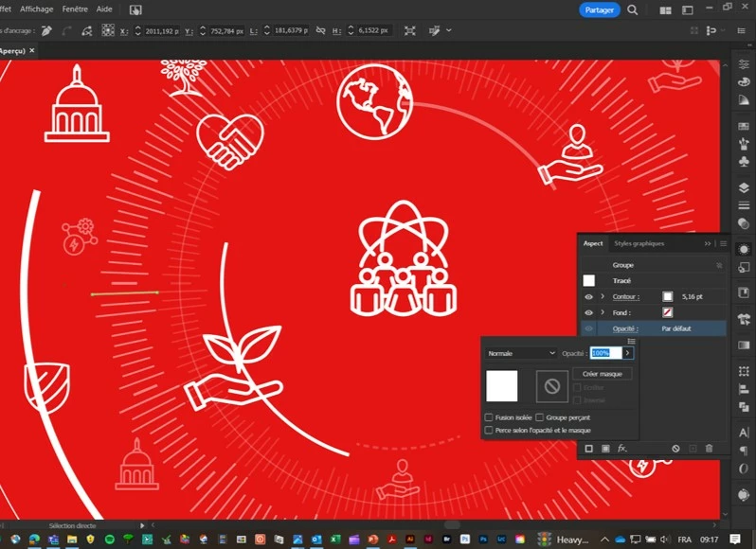Open the Transparency panel icon
Screen dimensions: 756x549
tap(744, 223)
